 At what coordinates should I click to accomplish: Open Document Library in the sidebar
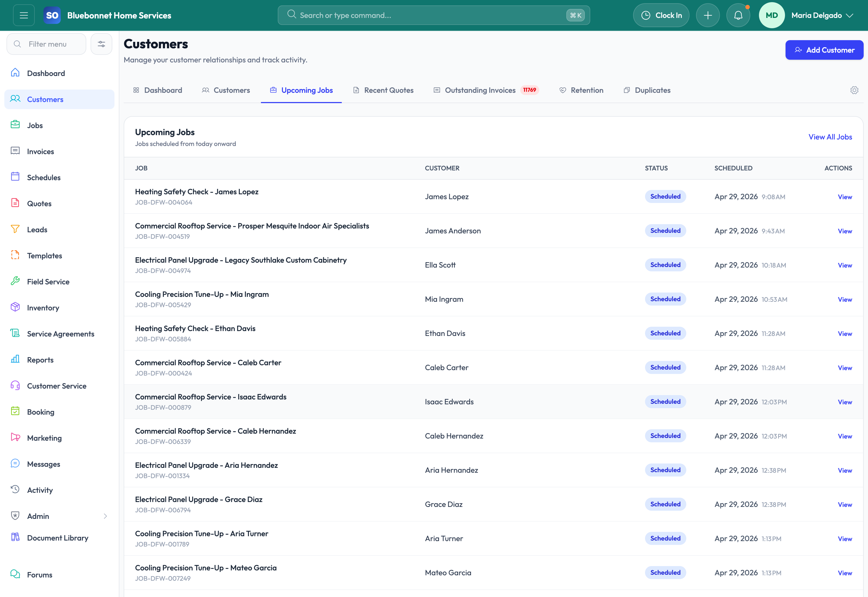(59, 538)
